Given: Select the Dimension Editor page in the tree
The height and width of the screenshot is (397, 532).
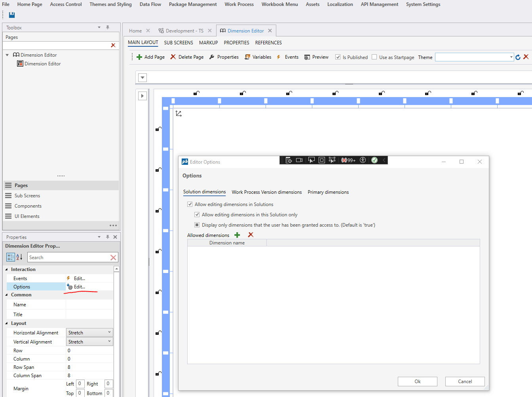Looking at the screenshot, I should (42, 64).
